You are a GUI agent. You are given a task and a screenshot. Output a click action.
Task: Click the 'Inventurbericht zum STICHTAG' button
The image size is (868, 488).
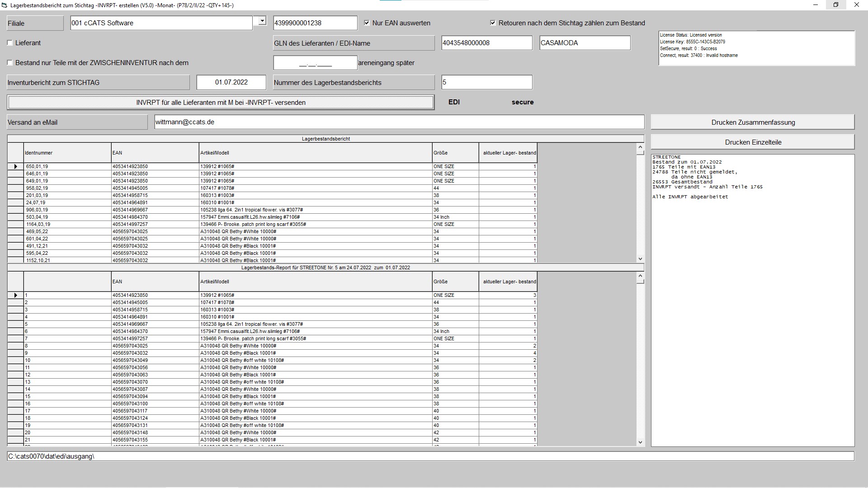click(99, 83)
